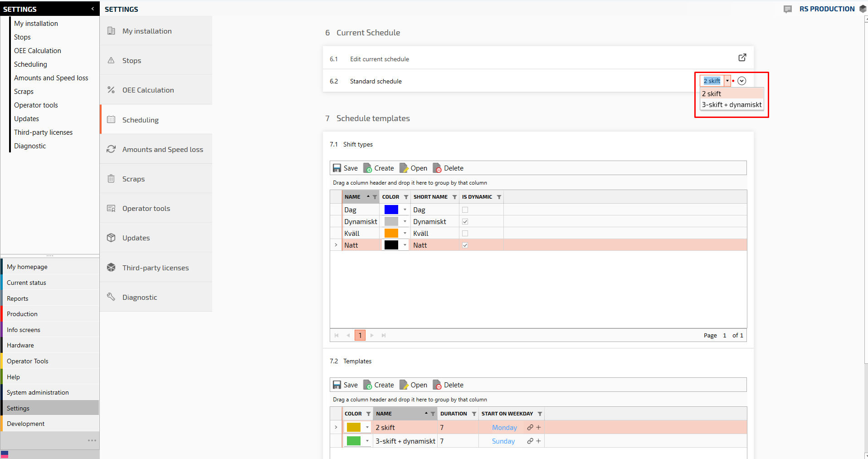868x459 pixels.
Task: Click filter icon on Short Name column
Action: coord(454,197)
